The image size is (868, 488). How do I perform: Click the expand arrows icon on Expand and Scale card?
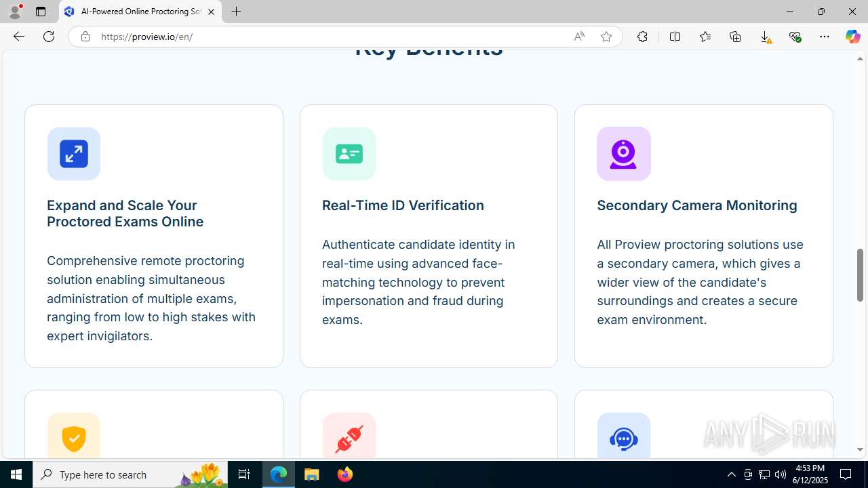74,154
